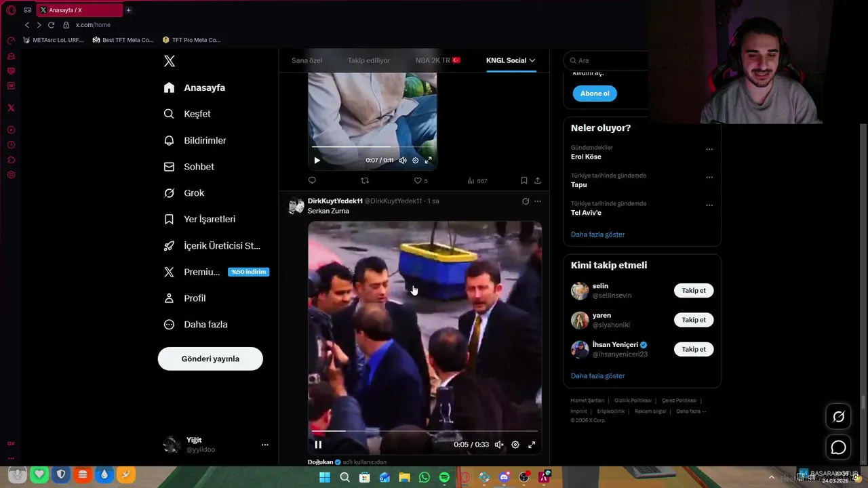The width and height of the screenshot is (868, 488).
Task: Follow İhsan Yeniçeri with Takip et
Action: 694,349
